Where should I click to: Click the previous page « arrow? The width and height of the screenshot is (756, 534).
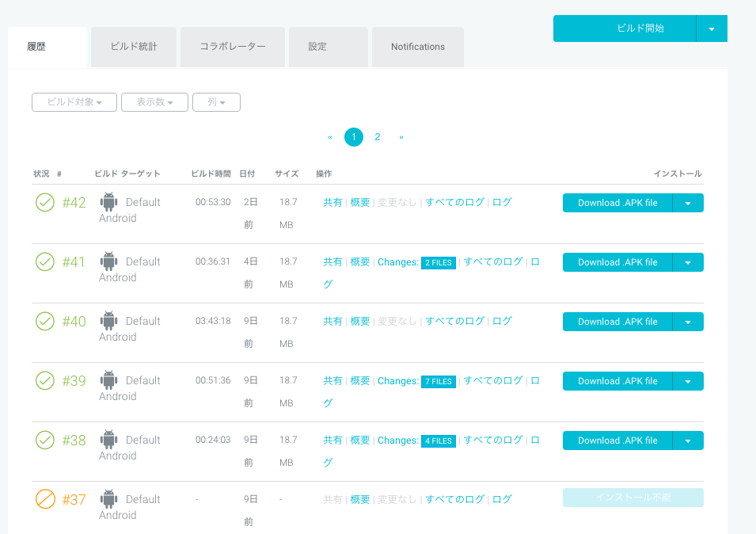(330, 138)
